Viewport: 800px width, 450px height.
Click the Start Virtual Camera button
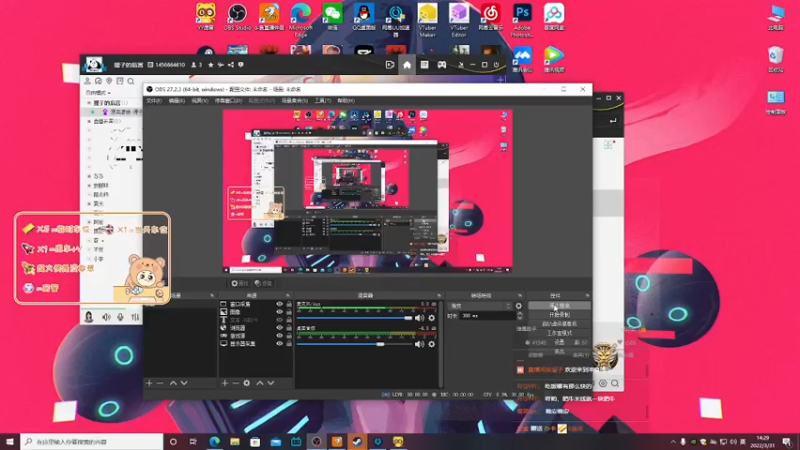tap(559, 324)
